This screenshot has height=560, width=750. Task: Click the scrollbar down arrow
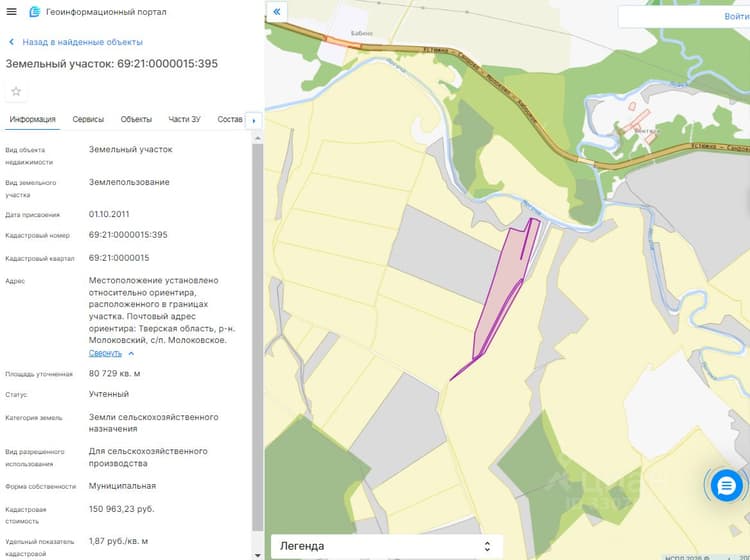[x=258, y=555]
